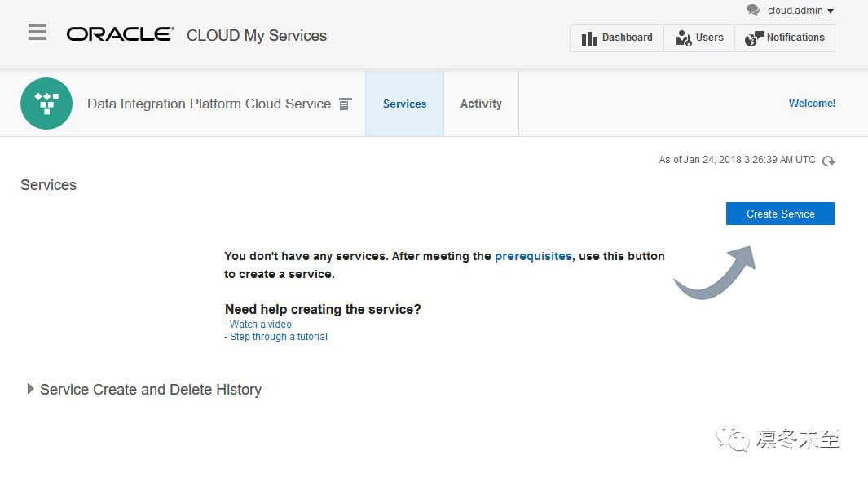Click the CLOUD My Services title
Screen dimensions: 868x477
pos(257,35)
